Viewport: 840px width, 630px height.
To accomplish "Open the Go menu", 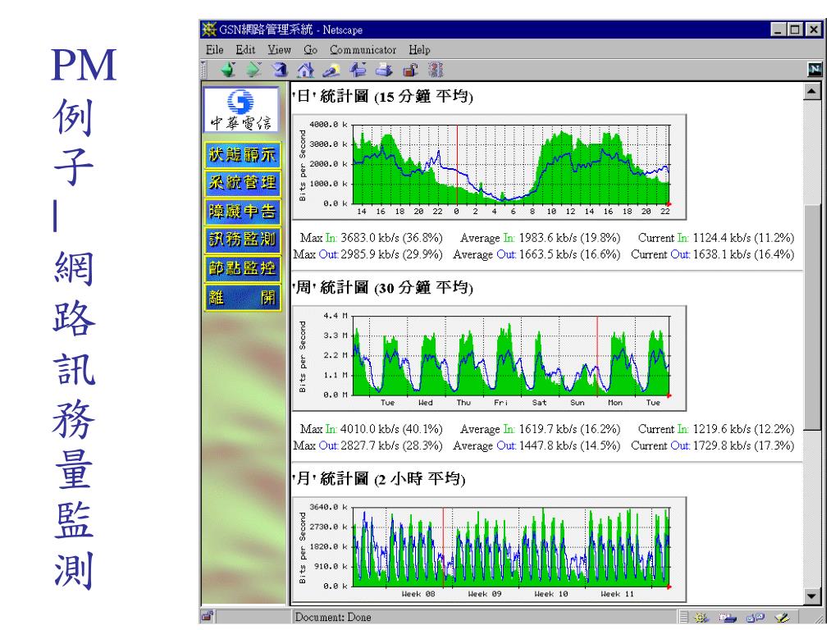I will pos(310,50).
